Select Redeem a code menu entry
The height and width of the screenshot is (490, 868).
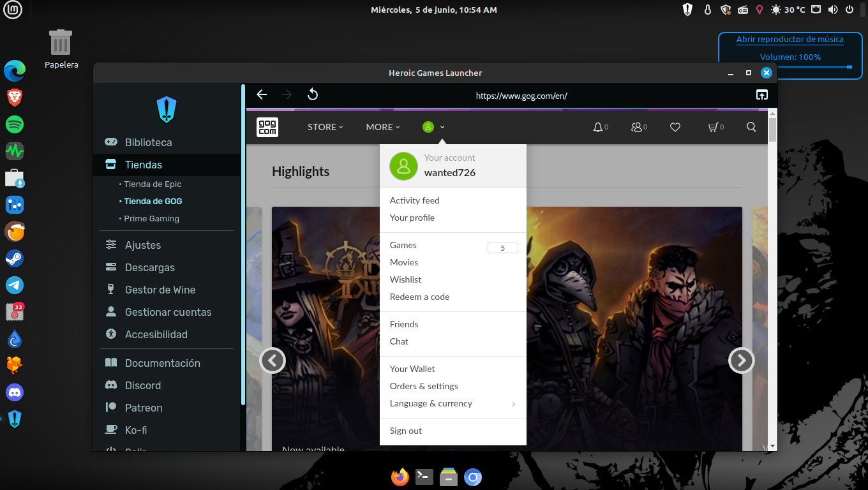point(419,297)
